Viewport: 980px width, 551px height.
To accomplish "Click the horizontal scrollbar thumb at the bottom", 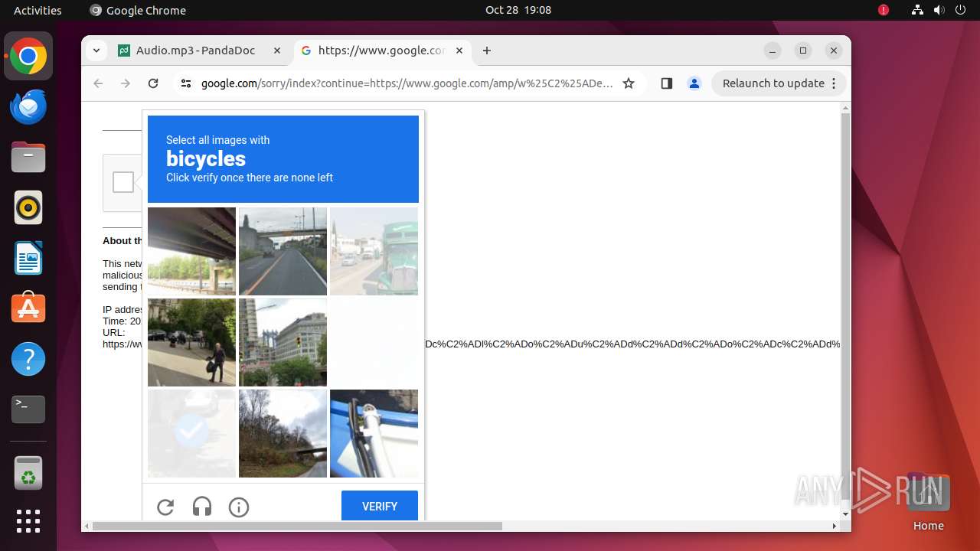I will tap(297, 526).
